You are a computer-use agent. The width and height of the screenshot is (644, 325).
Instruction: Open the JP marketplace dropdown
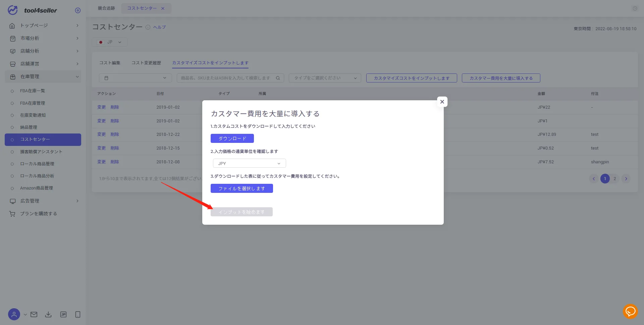point(110,42)
